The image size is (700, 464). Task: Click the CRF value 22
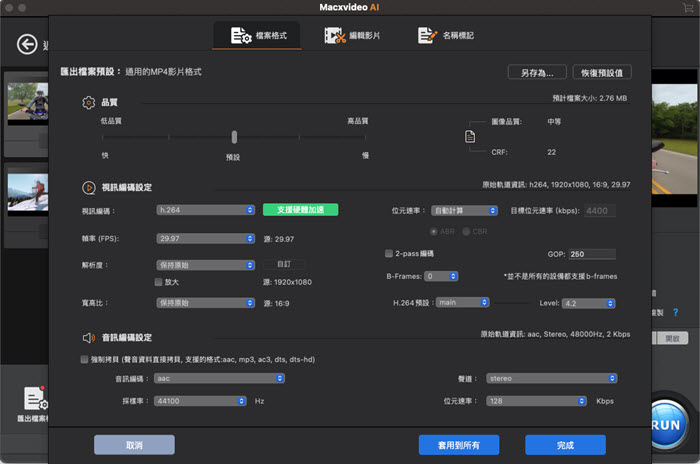[552, 152]
